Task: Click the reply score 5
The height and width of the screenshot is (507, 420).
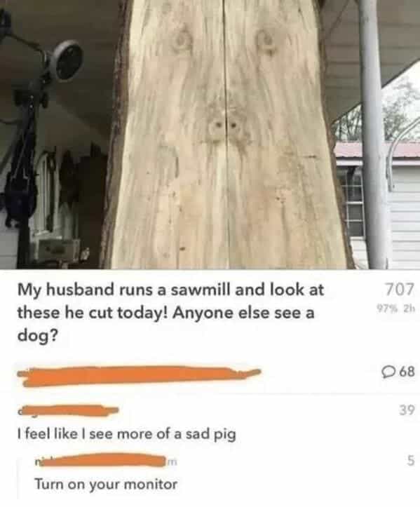Action: coord(409,461)
